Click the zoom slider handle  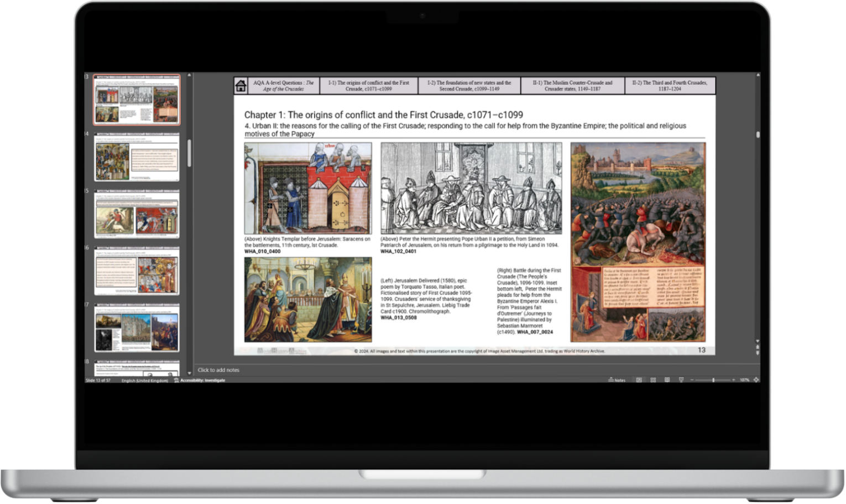[713, 380]
